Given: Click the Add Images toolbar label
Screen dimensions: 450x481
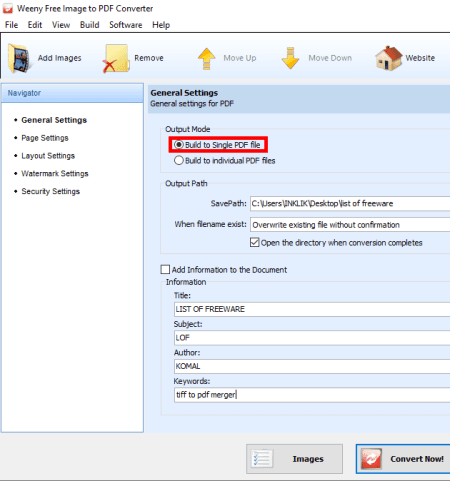Looking at the screenshot, I should (59, 58).
